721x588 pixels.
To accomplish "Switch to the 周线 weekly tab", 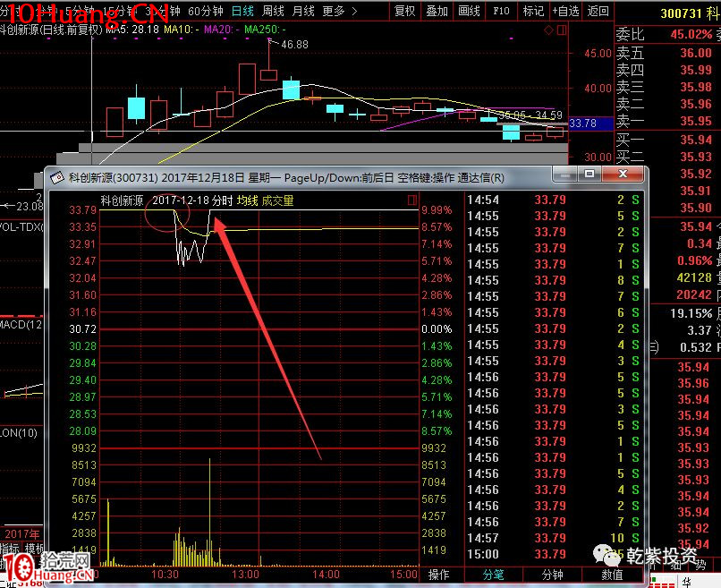I will pos(273,11).
